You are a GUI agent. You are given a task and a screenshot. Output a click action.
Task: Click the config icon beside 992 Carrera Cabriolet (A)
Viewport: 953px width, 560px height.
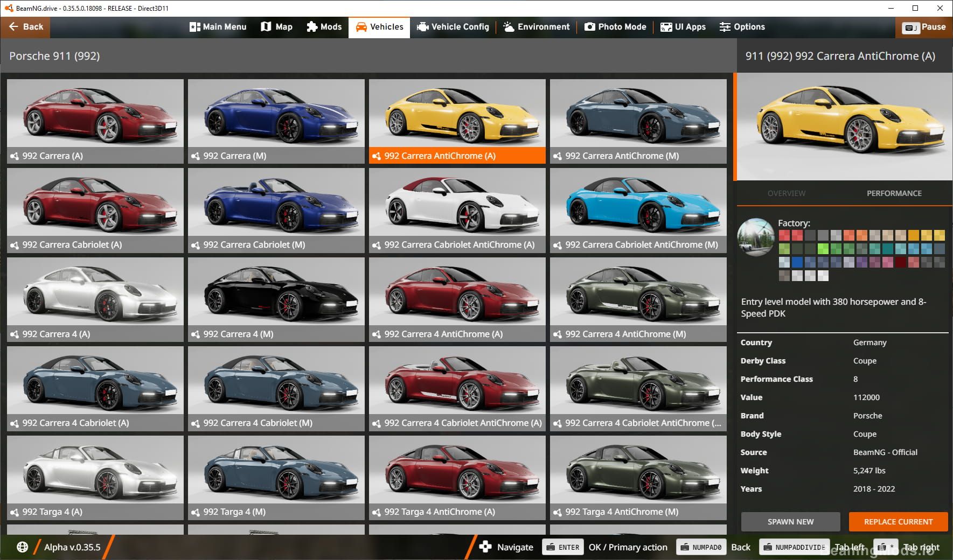(x=15, y=245)
